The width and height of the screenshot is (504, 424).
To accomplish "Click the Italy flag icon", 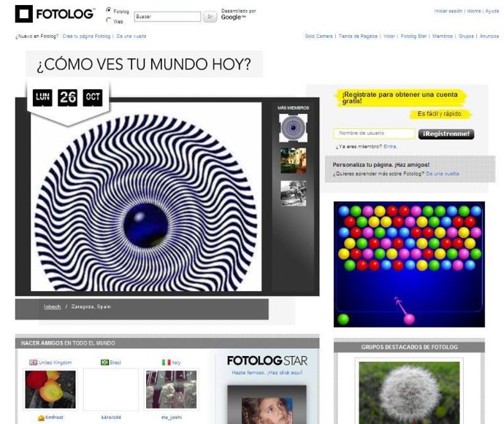I will tap(166, 362).
